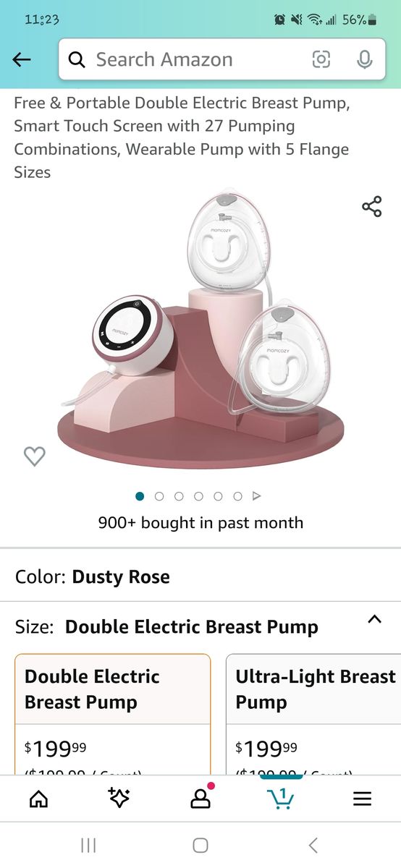Open the hamburger menu icon
Screen dimensions: 401x868
click(362, 799)
